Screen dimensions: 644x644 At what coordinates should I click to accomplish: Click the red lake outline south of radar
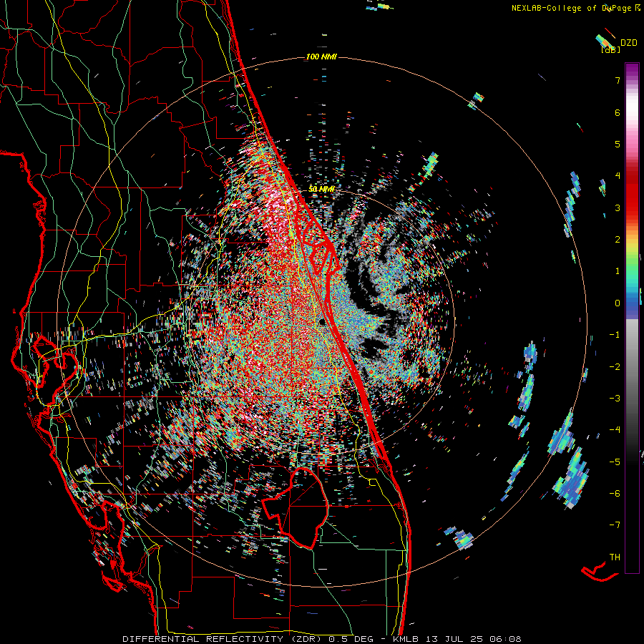pos(295,507)
